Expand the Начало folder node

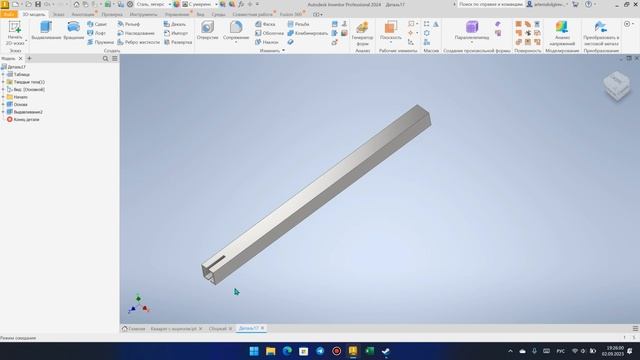pyautogui.click(x=3, y=97)
